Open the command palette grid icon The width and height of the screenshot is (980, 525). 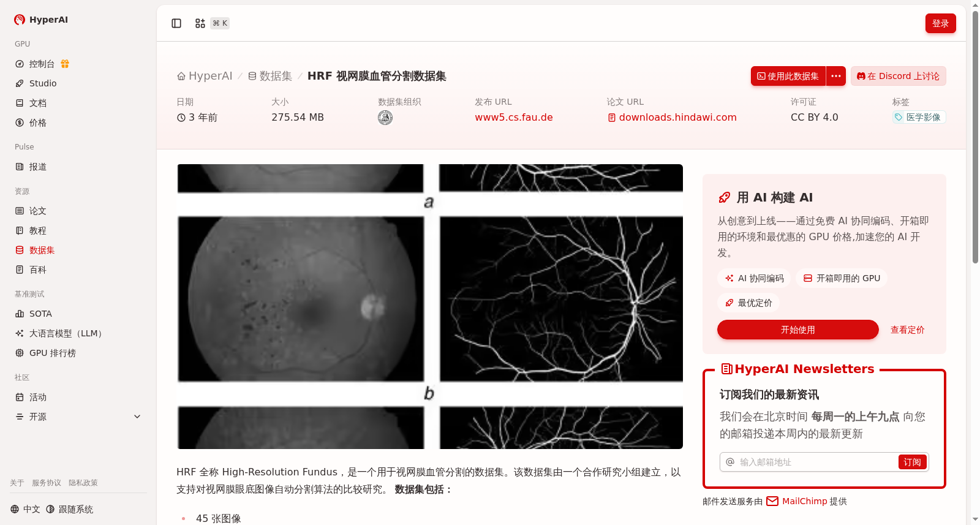tap(200, 23)
